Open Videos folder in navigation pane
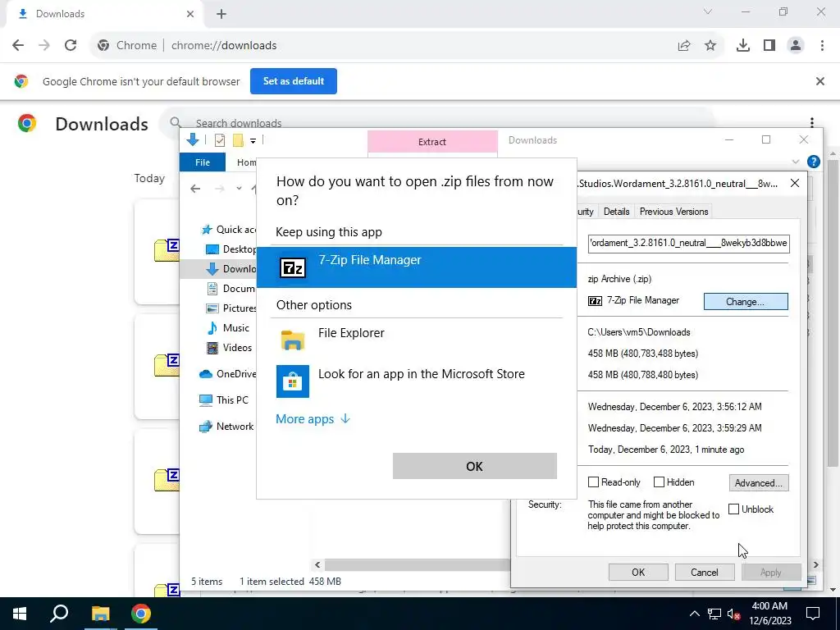 pyautogui.click(x=229, y=348)
